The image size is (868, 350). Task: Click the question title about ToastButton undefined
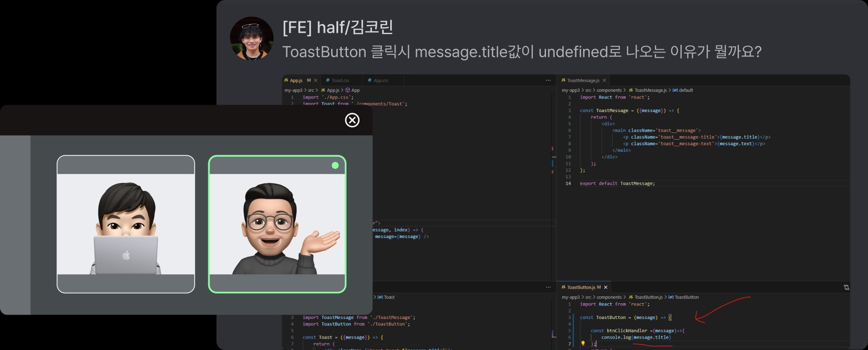pyautogui.click(x=521, y=52)
